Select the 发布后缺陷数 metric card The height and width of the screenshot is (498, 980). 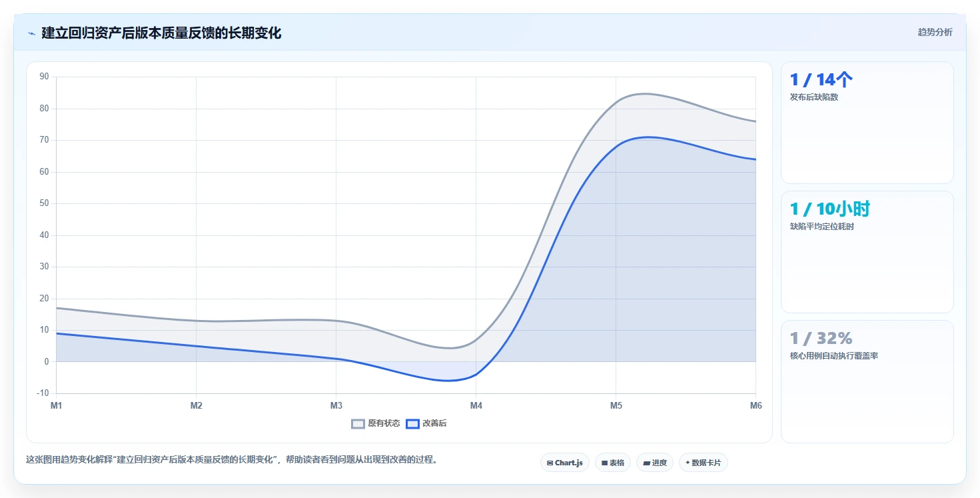tap(867, 123)
